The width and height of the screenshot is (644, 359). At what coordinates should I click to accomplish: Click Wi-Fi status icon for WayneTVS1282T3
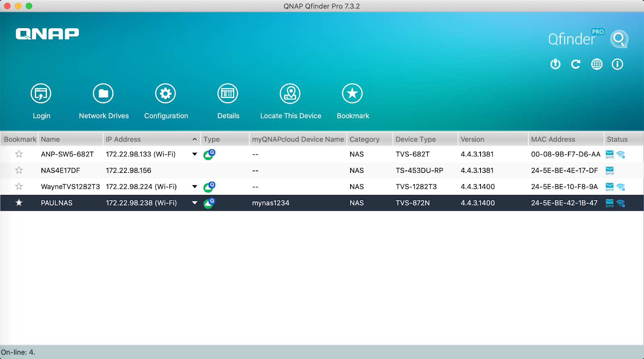click(621, 187)
